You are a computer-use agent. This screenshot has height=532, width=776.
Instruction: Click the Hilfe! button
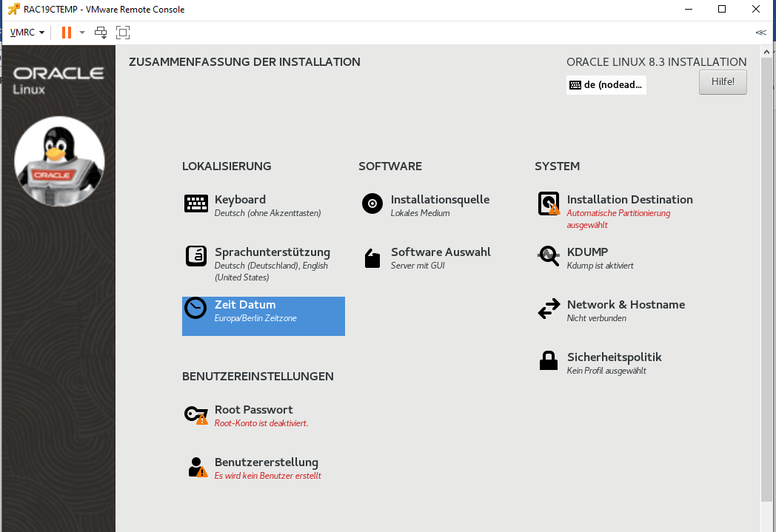(723, 82)
